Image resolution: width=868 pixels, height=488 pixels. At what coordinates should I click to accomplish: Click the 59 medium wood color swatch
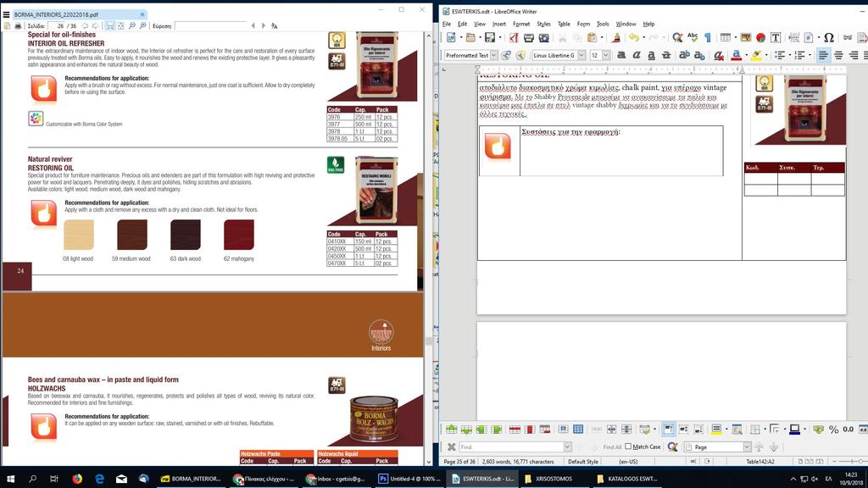pyautogui.click(x=131, y=235)
